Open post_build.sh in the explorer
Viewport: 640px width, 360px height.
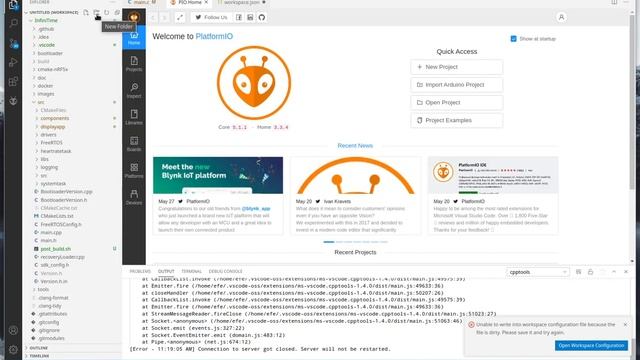[56, 249]
